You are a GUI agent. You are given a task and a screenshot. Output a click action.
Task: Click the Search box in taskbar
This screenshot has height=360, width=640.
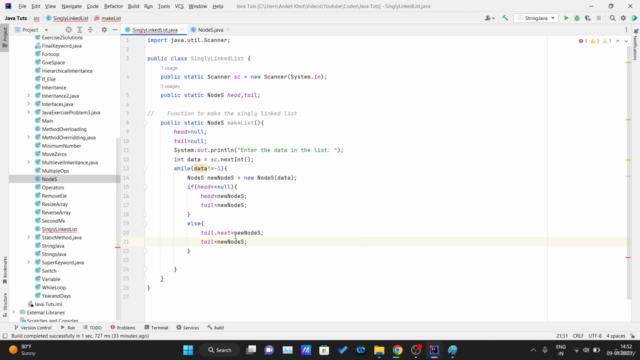click(220, 350)
